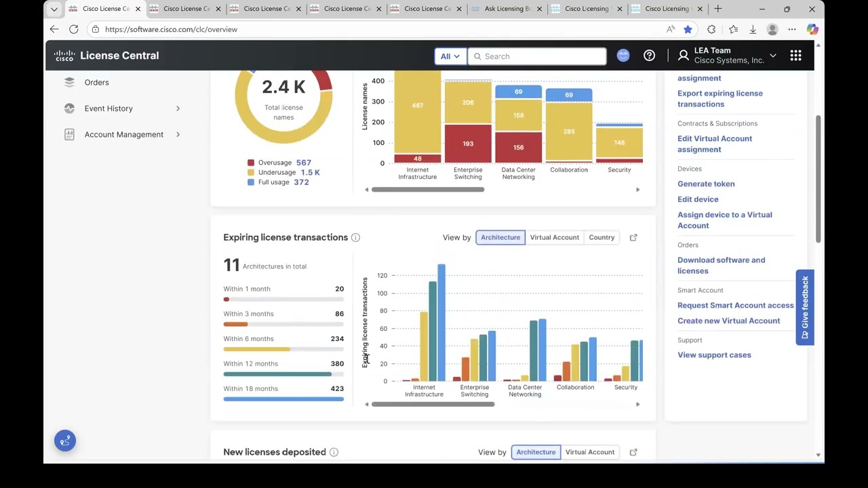This screenshot has width=868, height=488.
Task: Open the apps grid icon
Action: [795, 56]
